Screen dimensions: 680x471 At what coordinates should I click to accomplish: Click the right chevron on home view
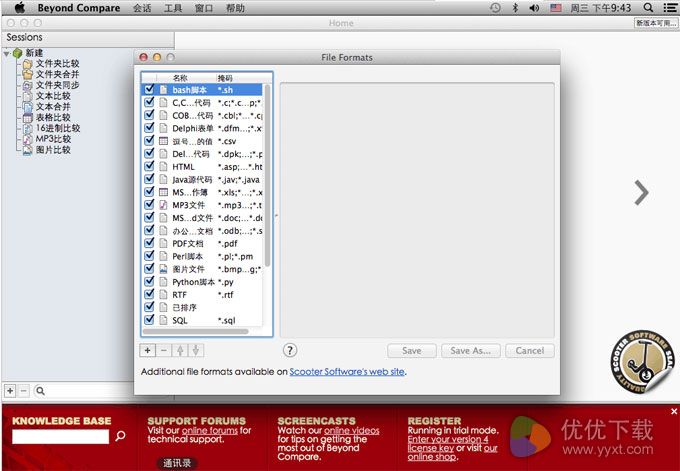point(641,192)
